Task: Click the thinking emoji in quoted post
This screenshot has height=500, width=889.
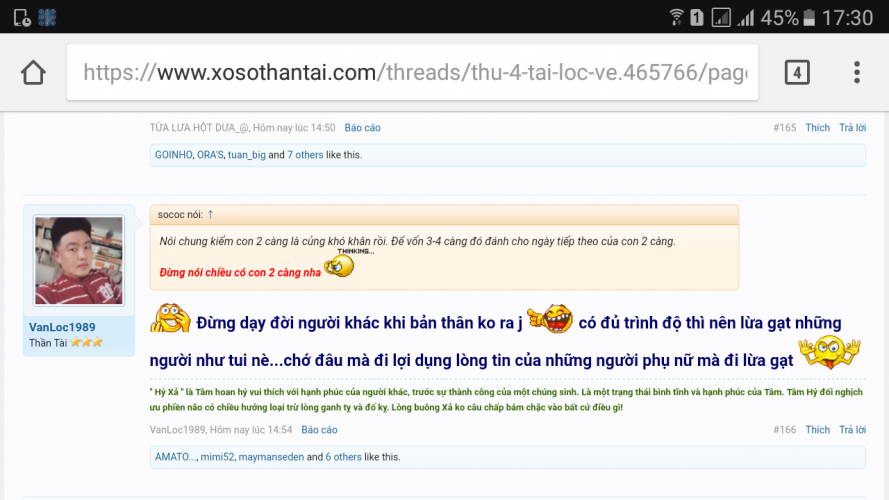Action: point(340,265)
